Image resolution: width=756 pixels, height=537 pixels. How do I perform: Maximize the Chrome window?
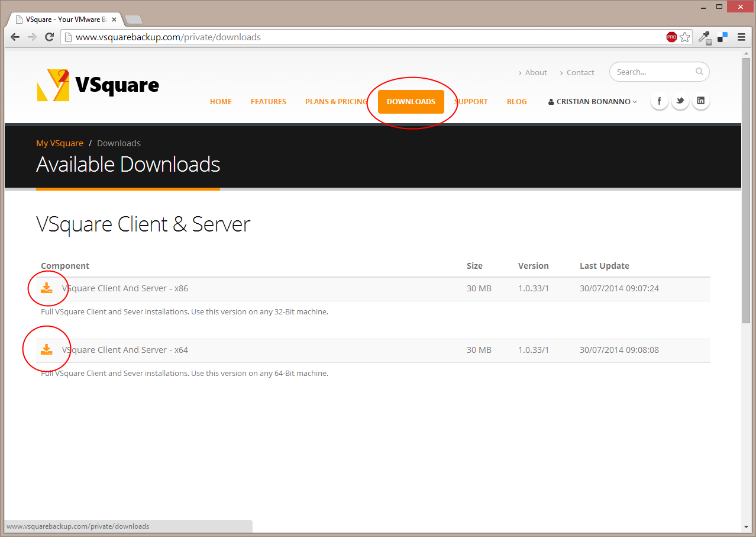tap(719, 7)
